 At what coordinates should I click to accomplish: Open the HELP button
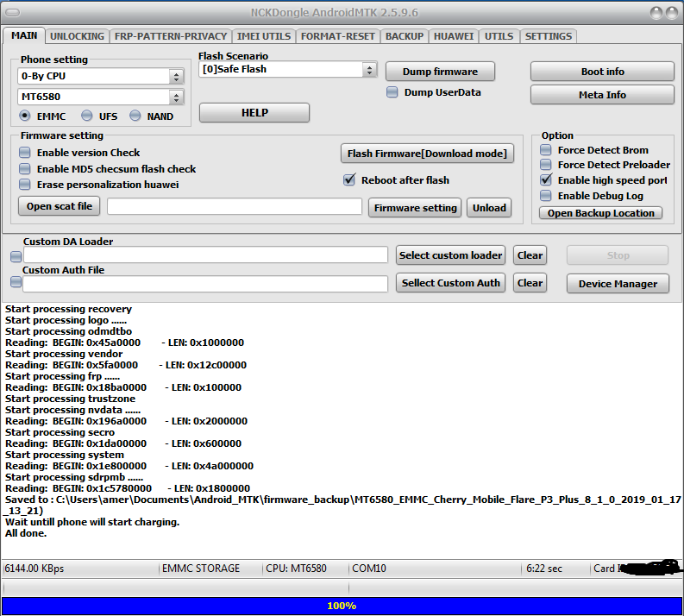pos(254,112)
